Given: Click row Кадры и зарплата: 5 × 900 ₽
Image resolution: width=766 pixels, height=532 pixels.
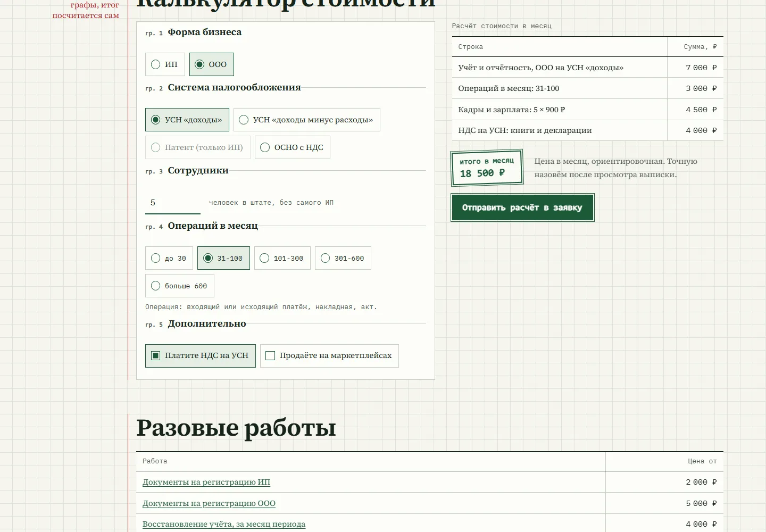Looking at the screenshot, I should pyautogui.click(x=587, y=110).
